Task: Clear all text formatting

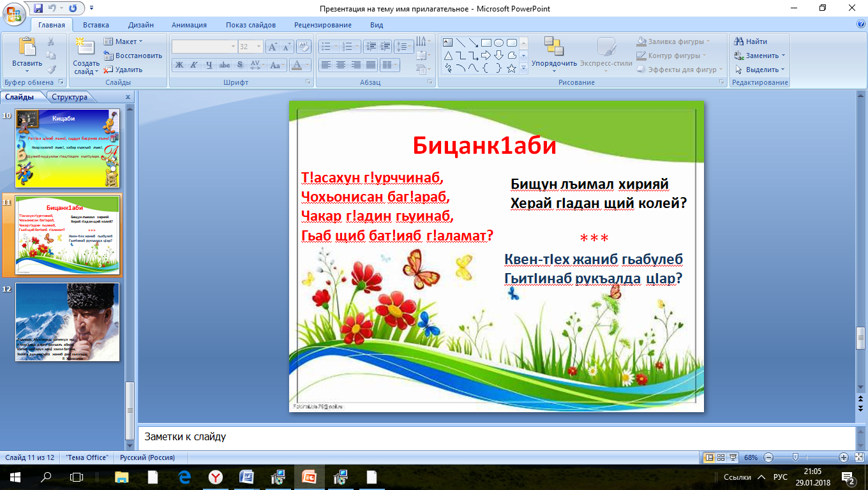Action: point(304,47)
